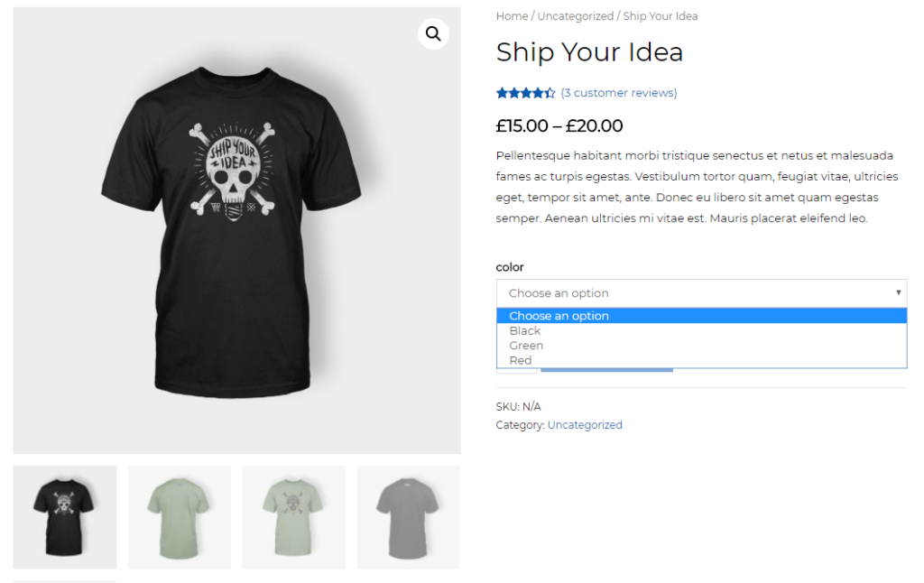Select the plain green t-shirt thumbnail
This screenshot has height=583, width=924.
point(180,517)
